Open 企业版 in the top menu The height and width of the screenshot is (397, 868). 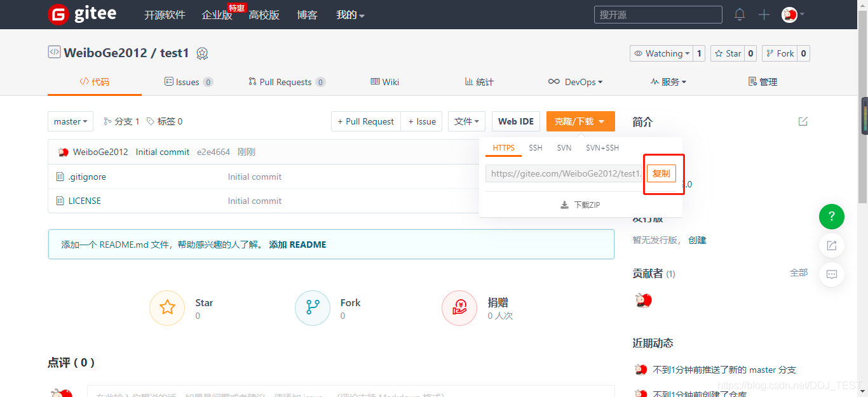217,15
